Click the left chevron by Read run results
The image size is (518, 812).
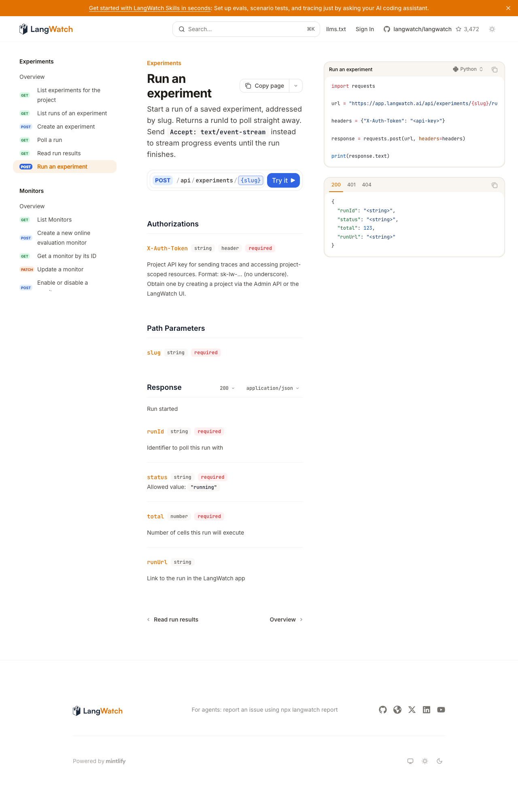(149, 620)
